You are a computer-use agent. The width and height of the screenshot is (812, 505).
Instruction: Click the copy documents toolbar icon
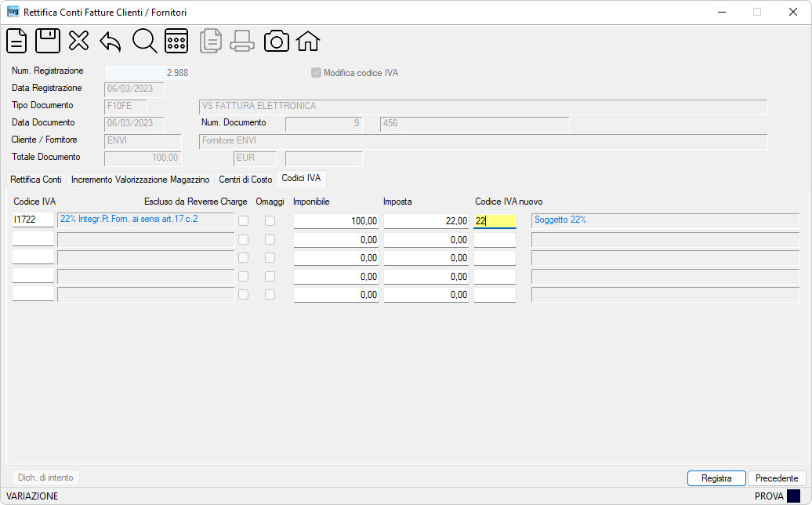click(211, 41)
